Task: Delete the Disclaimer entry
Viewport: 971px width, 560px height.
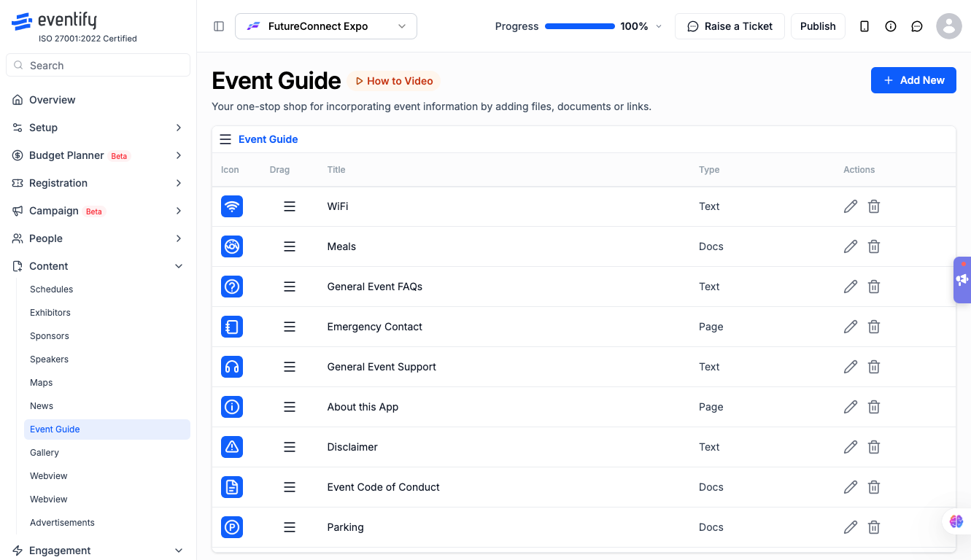Action: (x=874, y=447)
